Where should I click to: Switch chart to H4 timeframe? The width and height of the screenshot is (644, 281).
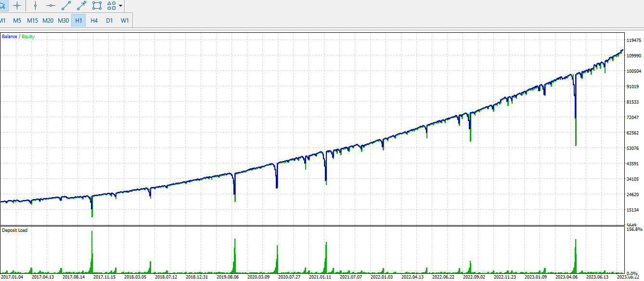coord(94,20)
